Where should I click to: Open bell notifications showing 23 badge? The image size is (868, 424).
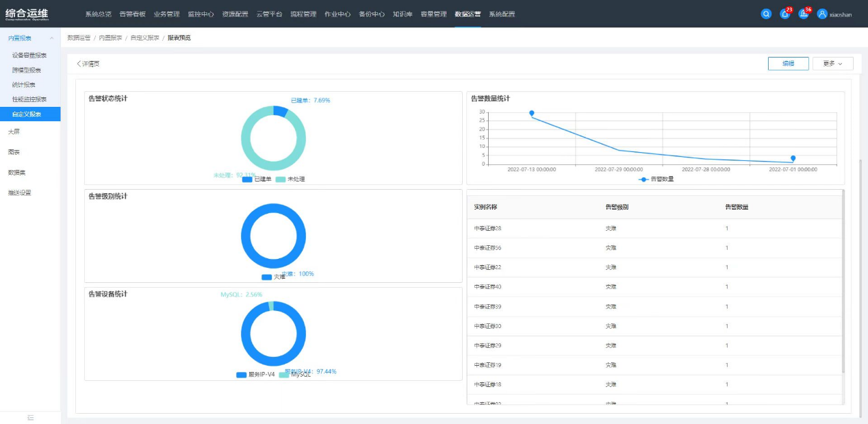tap(784, 14)
